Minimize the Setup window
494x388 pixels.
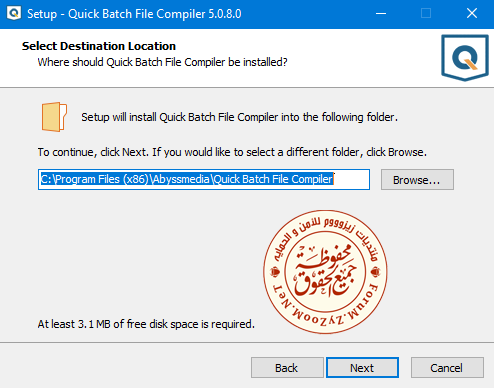point(381,14)
